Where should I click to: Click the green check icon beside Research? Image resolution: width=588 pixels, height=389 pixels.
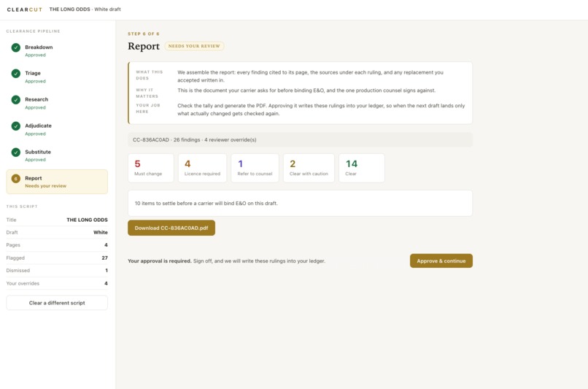click(x=16, y=100)
